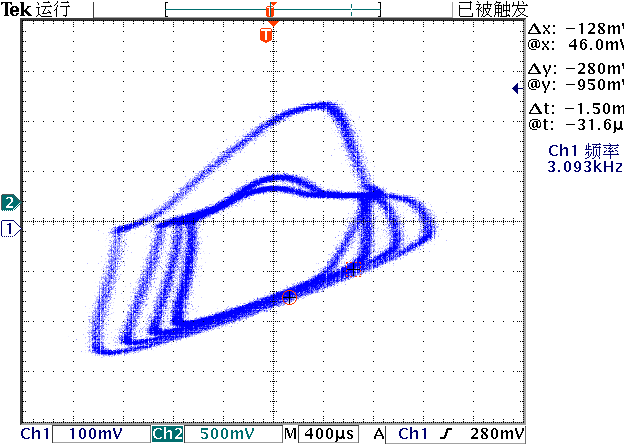Click the M timebase label
Image resolution: width=624 pixels, height=444 pixels.
coord(290,434)
